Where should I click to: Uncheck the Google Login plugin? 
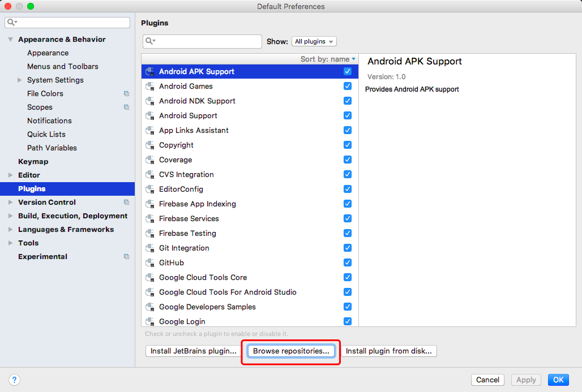[348, 321]
